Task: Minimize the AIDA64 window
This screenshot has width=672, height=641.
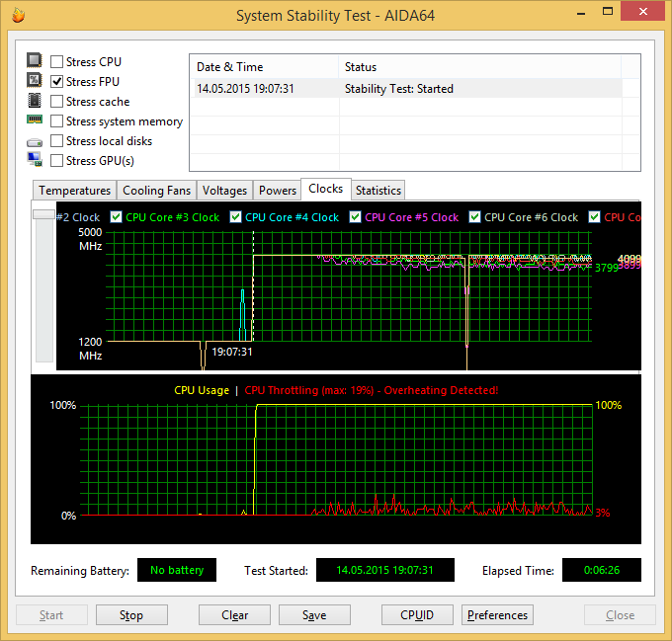Action: coord(581,13)
